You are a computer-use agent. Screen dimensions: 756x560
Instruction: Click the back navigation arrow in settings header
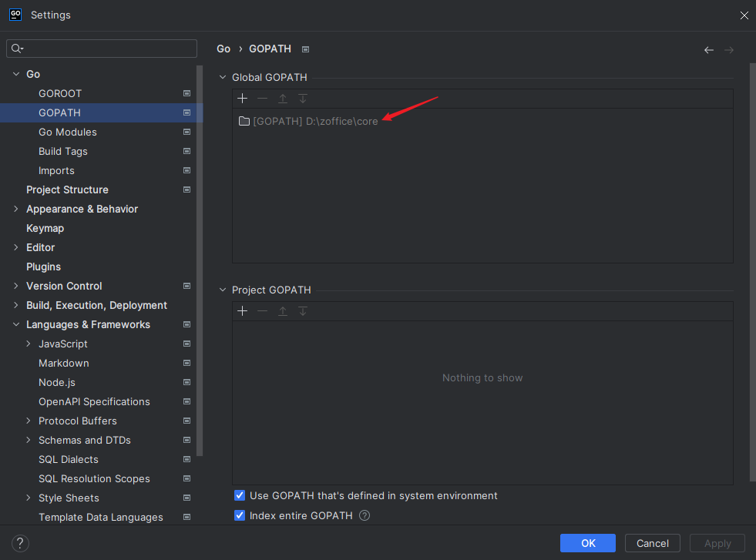(x=708, y=50)
